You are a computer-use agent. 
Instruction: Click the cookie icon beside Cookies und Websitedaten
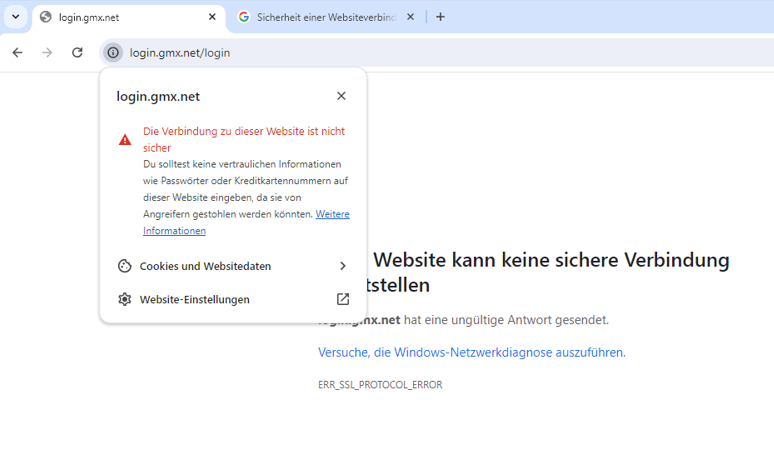124,266
